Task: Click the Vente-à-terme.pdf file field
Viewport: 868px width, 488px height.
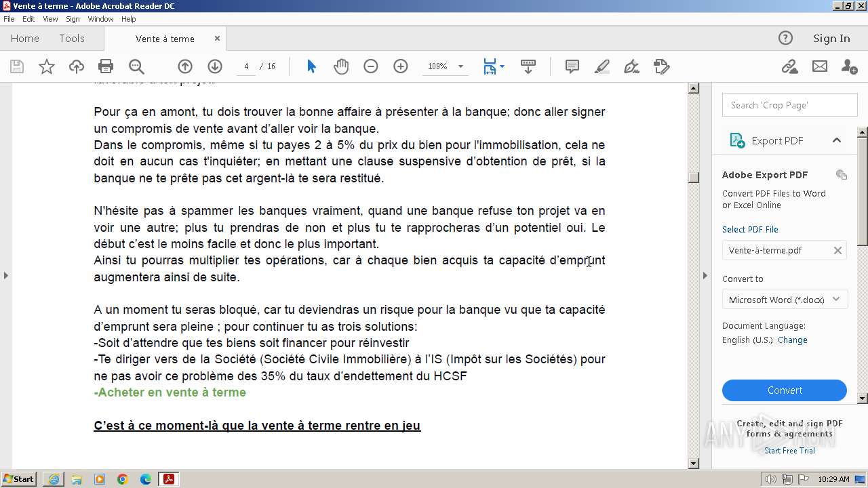Action: pos(785,250)
